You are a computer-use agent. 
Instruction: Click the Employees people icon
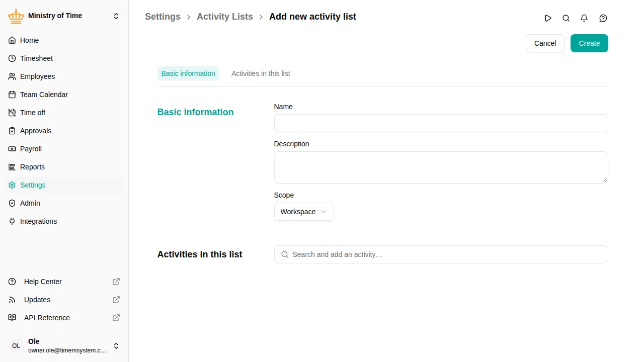click(12, 76)
